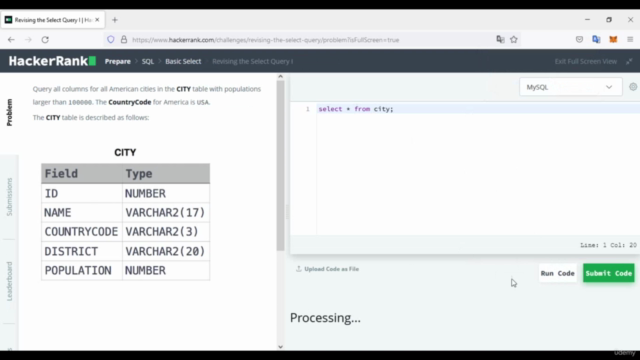The height and width of the screenshot is (360, 640).
Task: Click the scroll down arrow of problem panel
Action: (x=280, y=347)
